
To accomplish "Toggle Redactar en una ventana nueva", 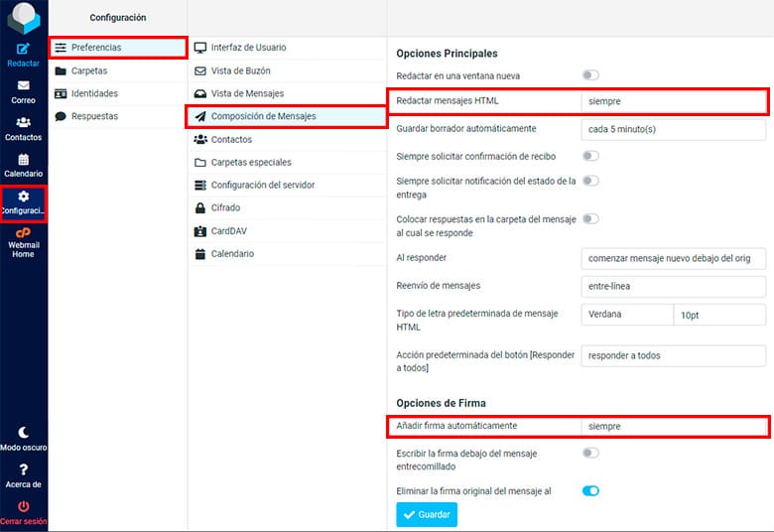I will 590,75.
